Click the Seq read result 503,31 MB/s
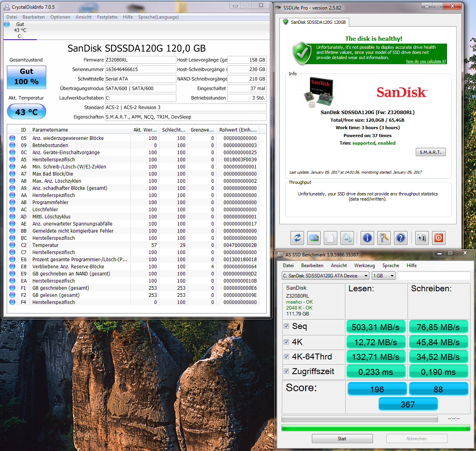Screen dimensions: 476x451 click(376, 327)
